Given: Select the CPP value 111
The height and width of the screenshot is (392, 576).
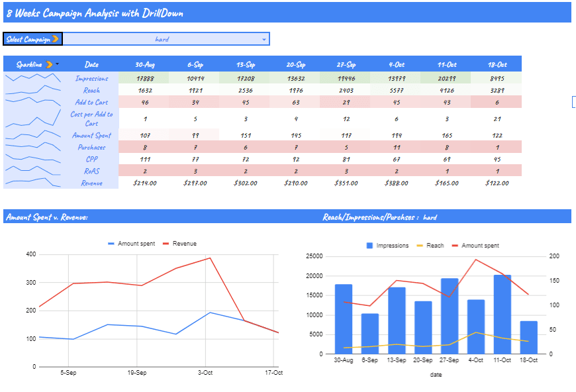Looking at the screenshot, I should tap(145, 159).
